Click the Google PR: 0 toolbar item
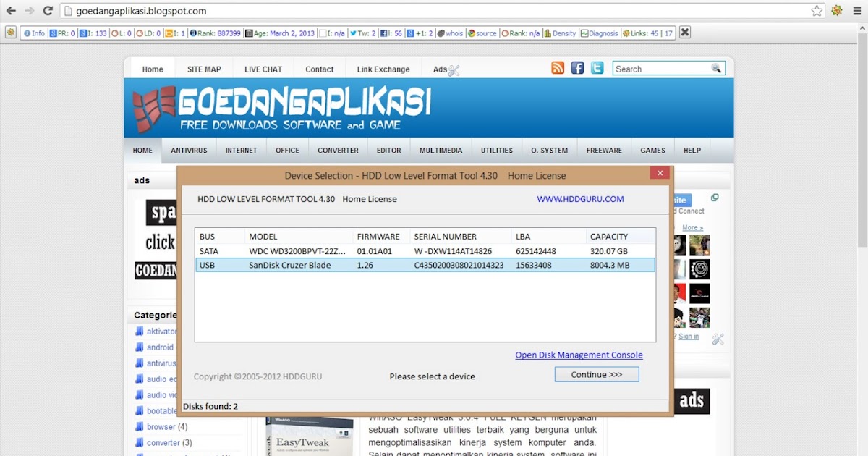 coord(62,33)
